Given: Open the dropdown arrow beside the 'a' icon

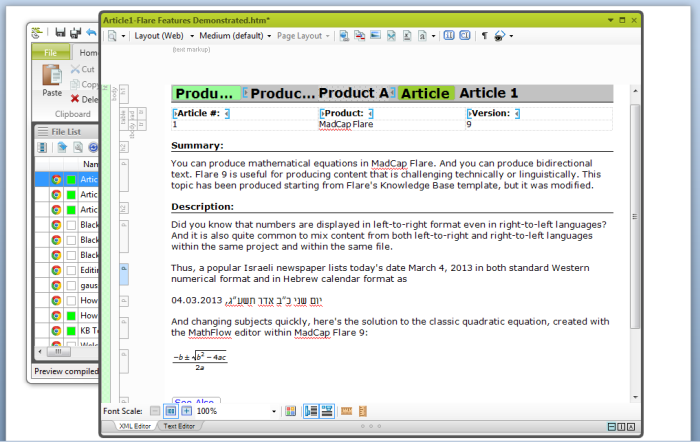Looking at the screenshot, I should [433, 36].
